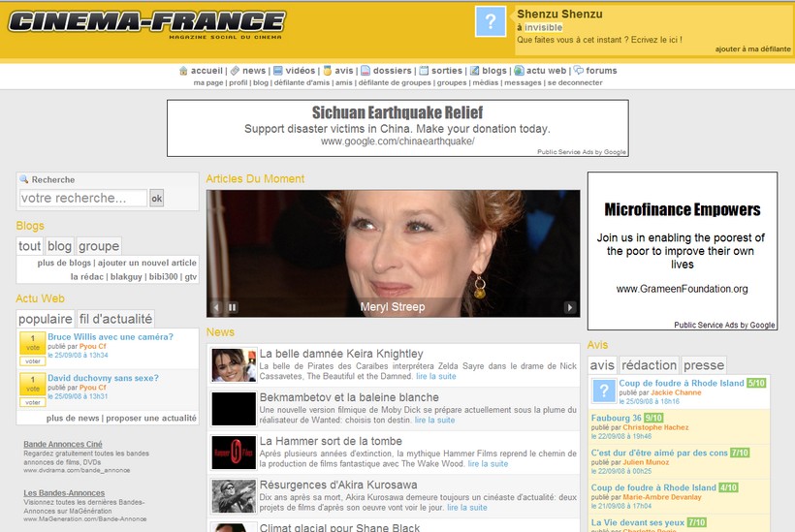The height and width of the screenshot is (532, 795).
Task: Click the blogs pencil icon
Action: pyautogui.click(x=474, y=71)
